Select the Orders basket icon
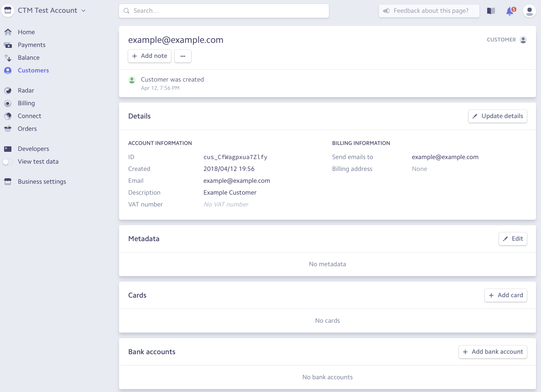 (x=8, y=129)
